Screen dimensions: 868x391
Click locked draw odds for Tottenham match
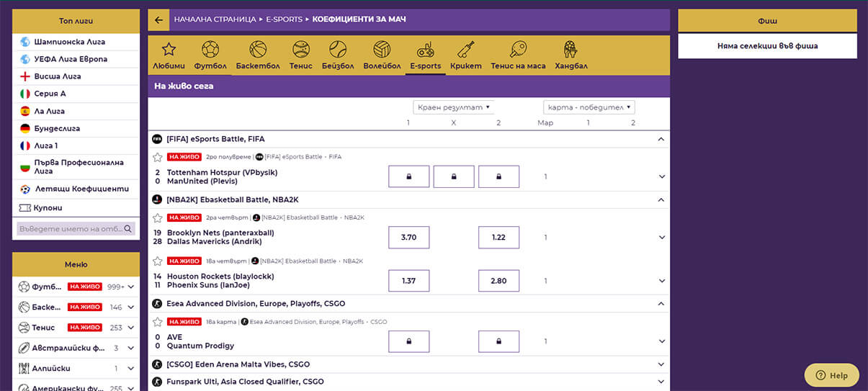(454, 177)
